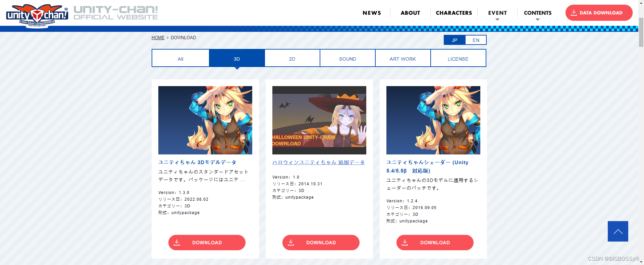Select the All category tab
Viewport: 644px width, 265px height.
click(x=180, y=58)
